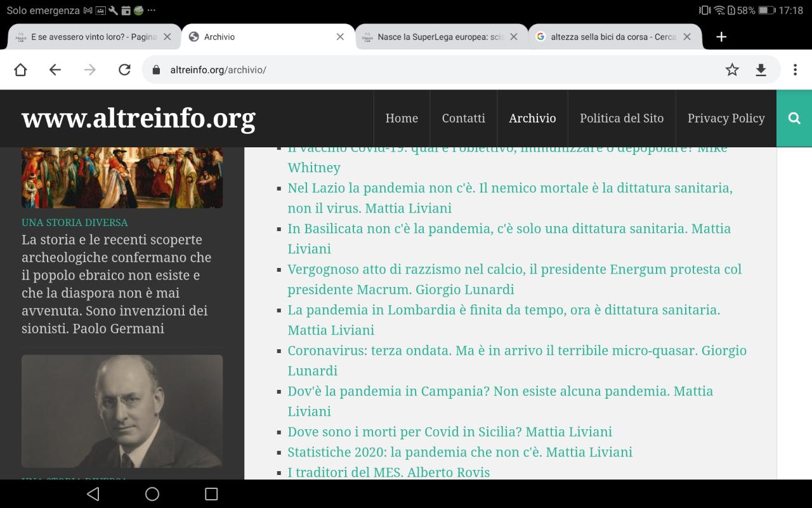This screenshot has width=812, height=508.
Task: Open 'In Basilicata non c'è la pandemia' article
Action: pos(509,239)
